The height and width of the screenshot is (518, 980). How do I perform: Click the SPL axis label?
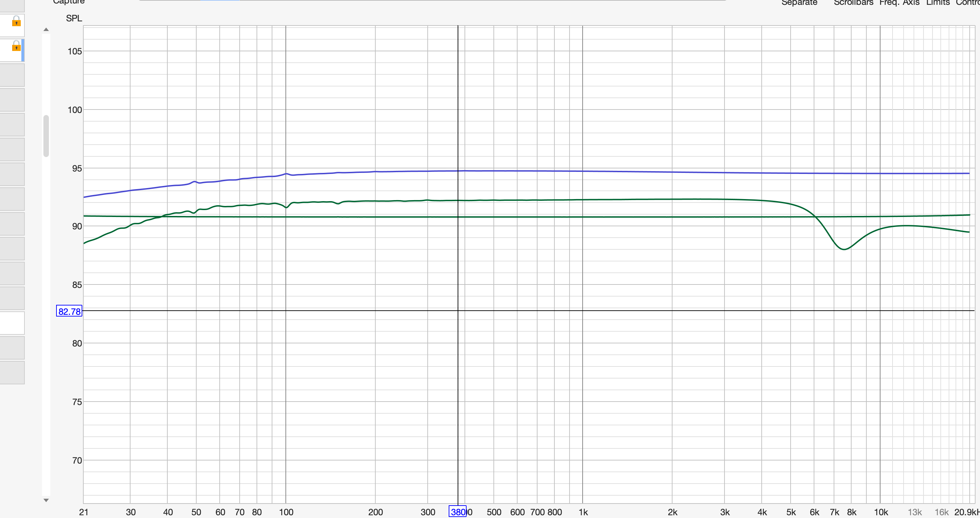click(x=74, y=18)
